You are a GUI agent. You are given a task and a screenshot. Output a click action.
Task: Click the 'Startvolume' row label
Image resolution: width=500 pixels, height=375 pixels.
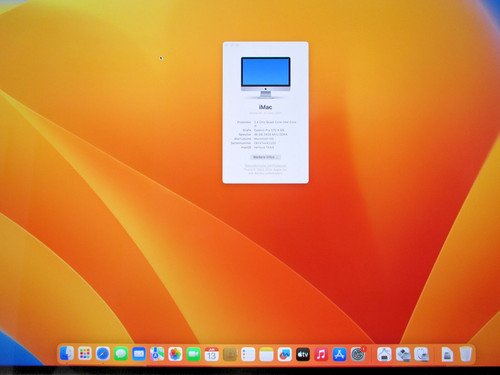pyautogui.click(x=243, y=139)
